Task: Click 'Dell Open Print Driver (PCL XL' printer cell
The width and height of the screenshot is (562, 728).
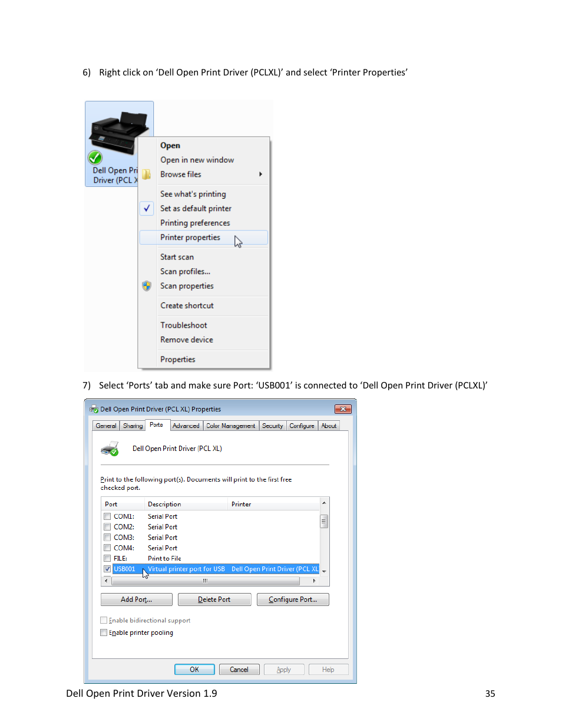Action: [275, 569]
